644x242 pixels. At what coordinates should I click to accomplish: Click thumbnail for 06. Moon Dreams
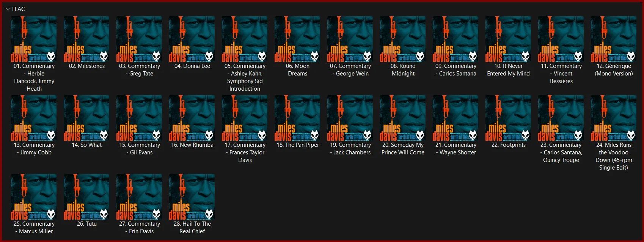(x=297, y=39)
